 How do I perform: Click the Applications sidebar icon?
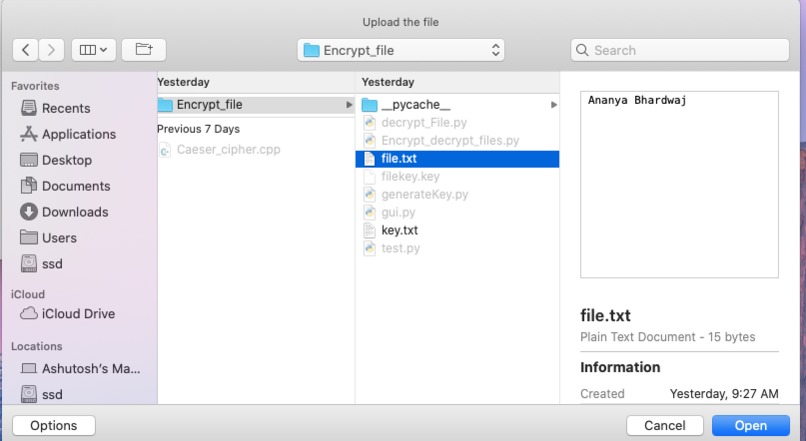click(29, 134)
